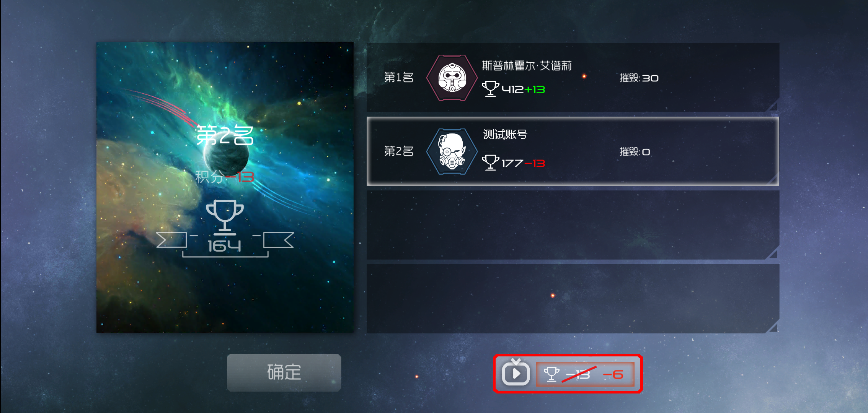
Task: Select the reduced penalty -6 trophy offer
Action: click(x=585, y=374)
